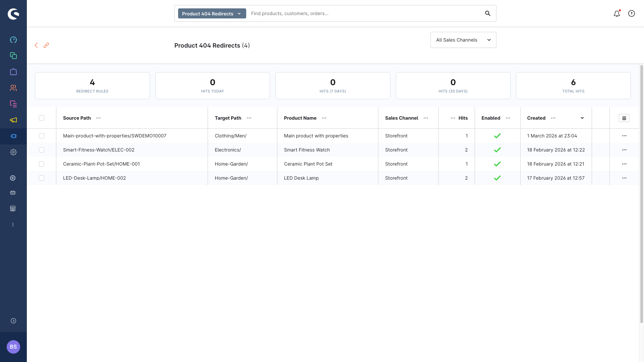Select the Orders bag icon
The height and width of the screenshot is (362, 644).
coord(13,72)
